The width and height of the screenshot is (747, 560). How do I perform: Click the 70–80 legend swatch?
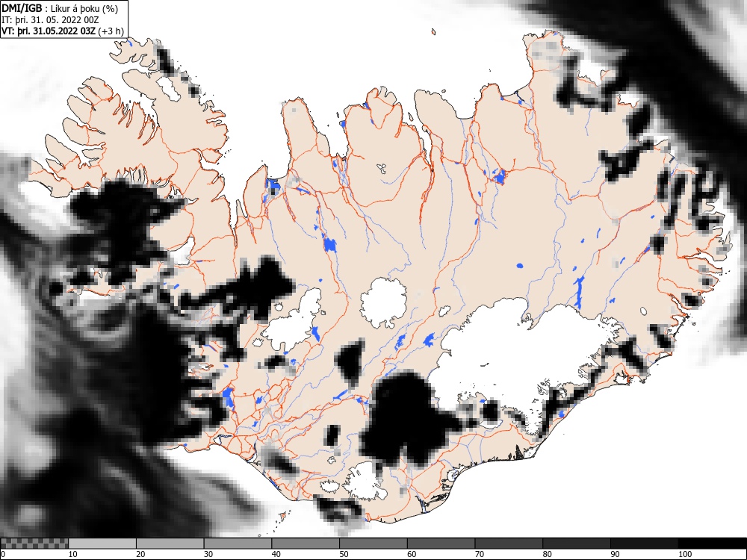[508, 544]
